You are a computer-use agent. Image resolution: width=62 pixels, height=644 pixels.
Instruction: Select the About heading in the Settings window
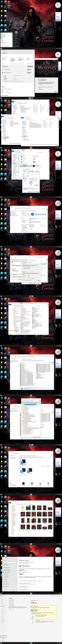pos(5,53)
